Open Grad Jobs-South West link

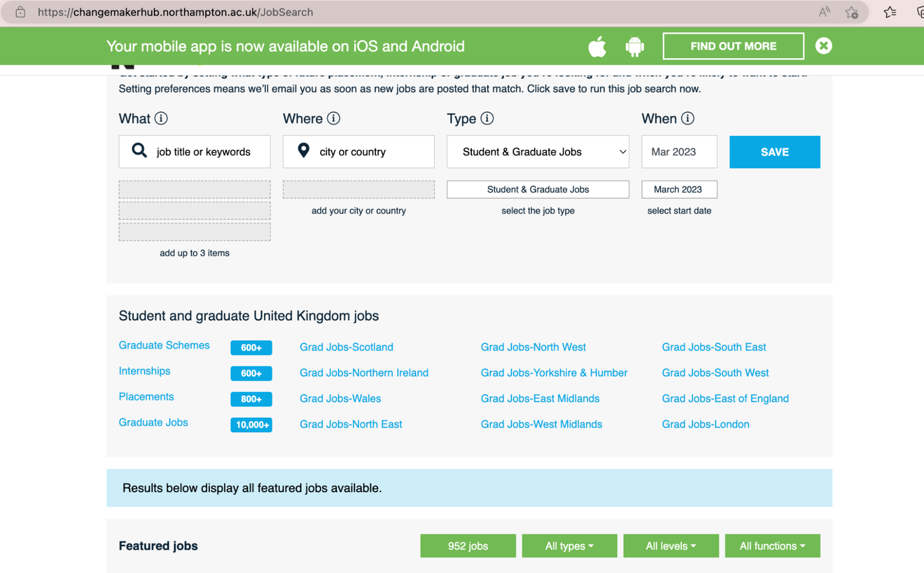[x=715, y=373]
